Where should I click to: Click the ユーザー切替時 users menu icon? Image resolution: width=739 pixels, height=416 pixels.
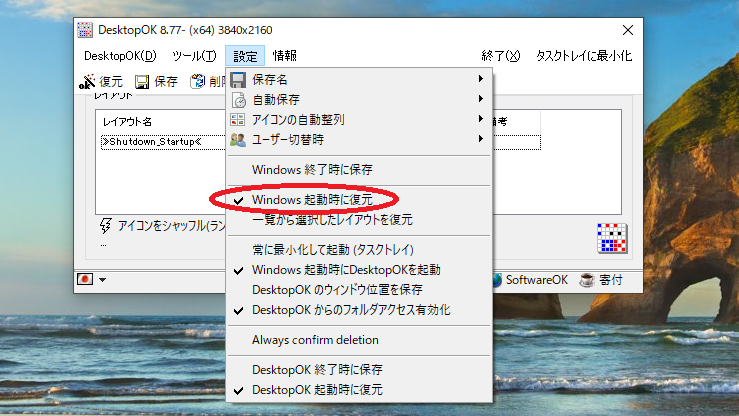click(x=238, y=139)
